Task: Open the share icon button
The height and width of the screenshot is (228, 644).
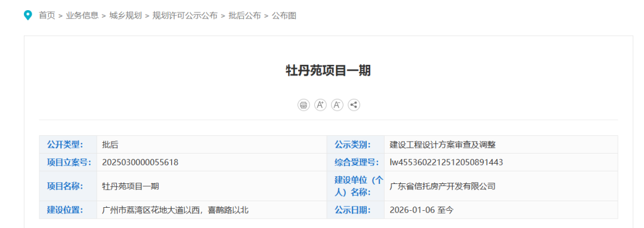Action: point(354,105)
